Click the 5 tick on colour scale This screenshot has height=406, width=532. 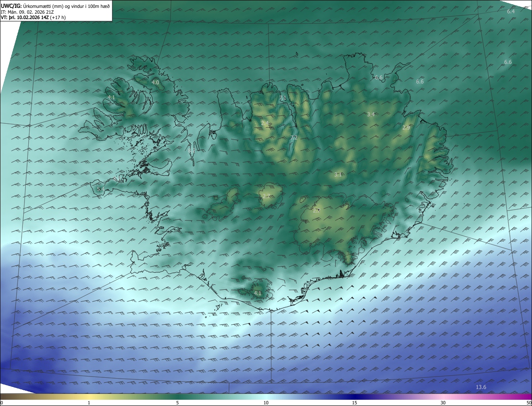[177, 403]
